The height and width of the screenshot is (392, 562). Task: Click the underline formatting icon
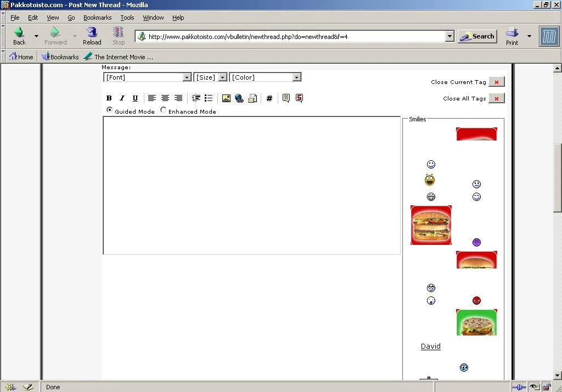click(135, 98)
